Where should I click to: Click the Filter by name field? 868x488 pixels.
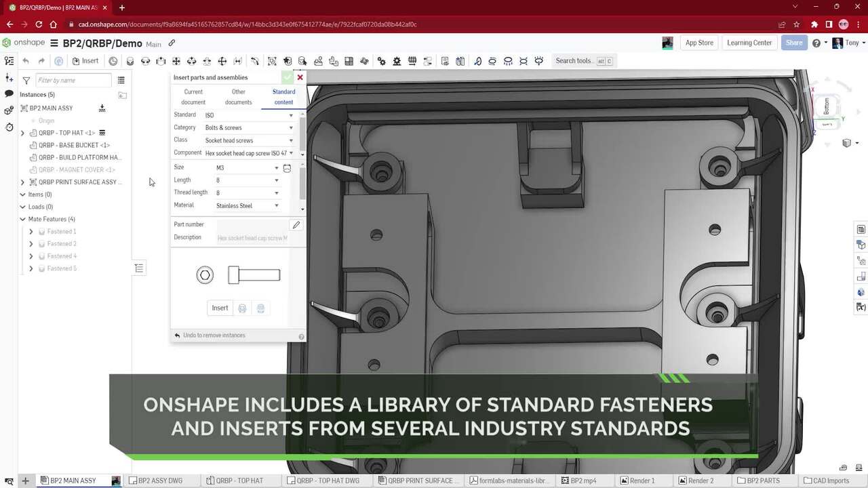coord(73,80)
